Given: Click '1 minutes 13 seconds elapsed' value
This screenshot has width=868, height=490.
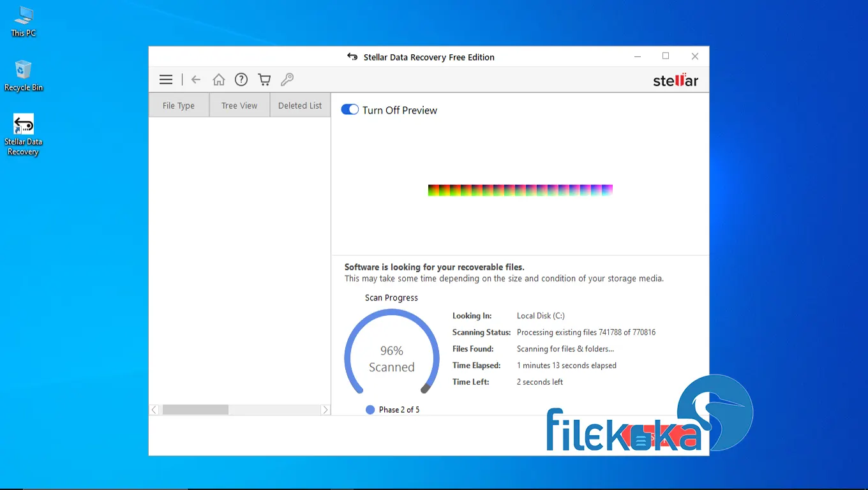Looking at the screenshot, I should point(567,366).
